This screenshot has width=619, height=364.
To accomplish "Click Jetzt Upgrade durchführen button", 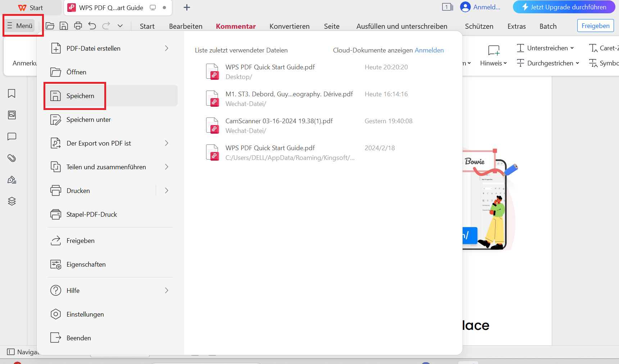I will [x=564, y=7].
